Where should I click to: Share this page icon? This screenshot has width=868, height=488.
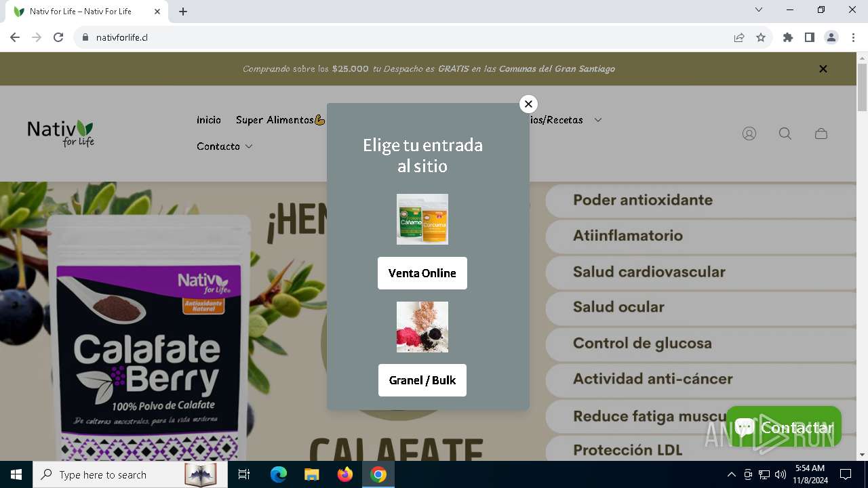pyautogui.click(x=739, y=37)
